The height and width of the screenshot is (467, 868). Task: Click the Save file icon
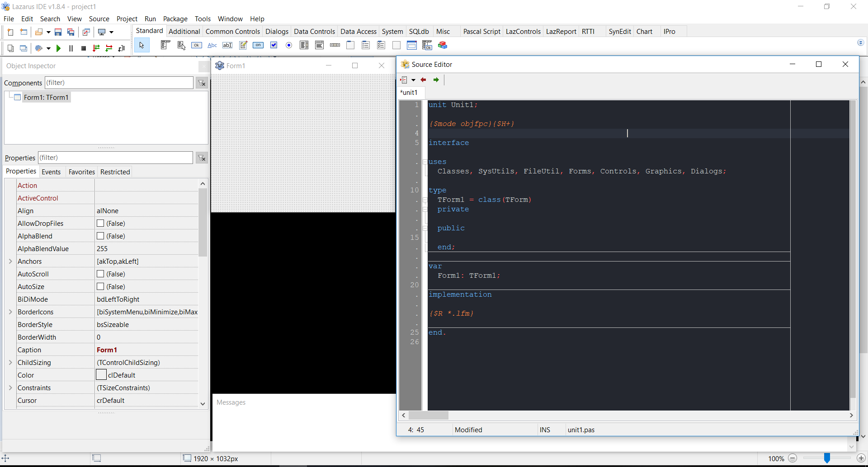(x=58, y=32)
